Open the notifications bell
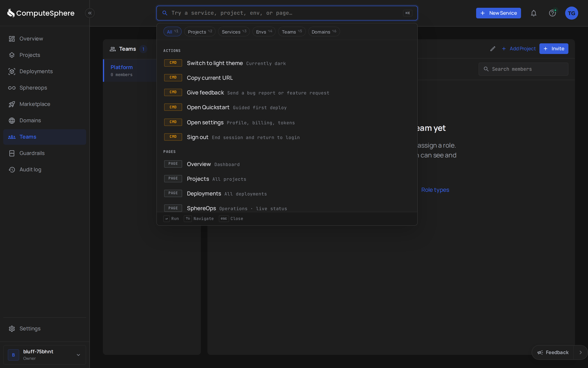 533,13
